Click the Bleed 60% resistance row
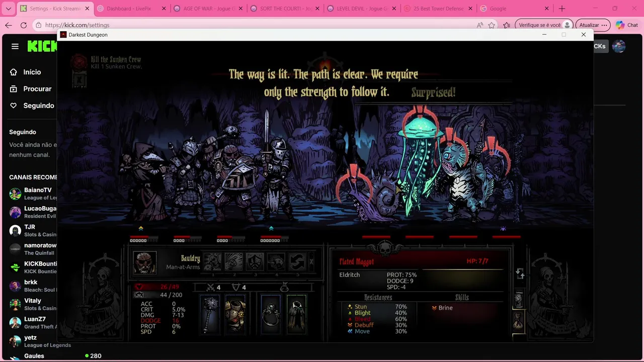644x362 pixels. coord(377,319)
